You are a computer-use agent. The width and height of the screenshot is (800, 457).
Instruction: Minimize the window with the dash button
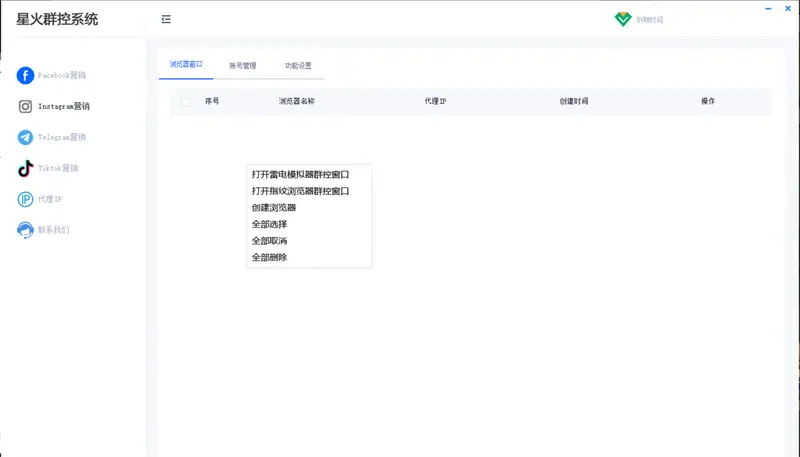click(768, 9)
